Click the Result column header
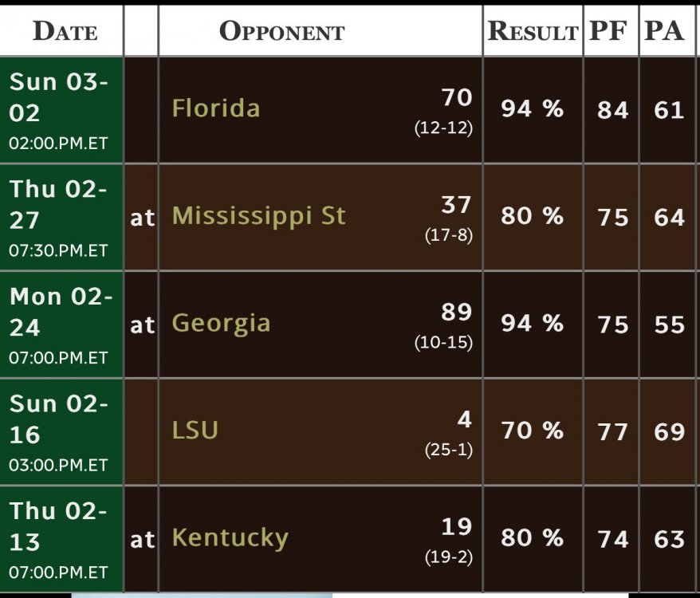 [533, 32]
